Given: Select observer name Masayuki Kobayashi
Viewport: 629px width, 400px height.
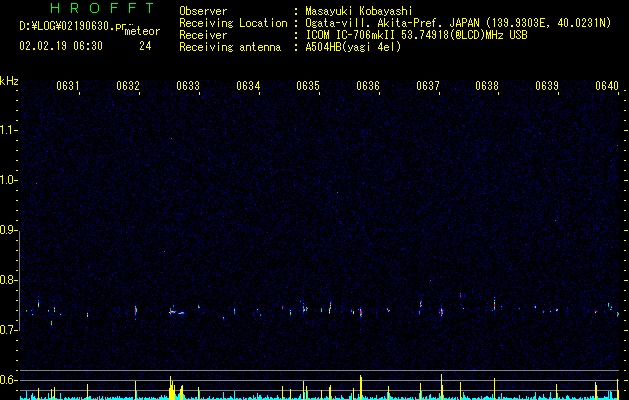Looking at the screenshot, I should (x=359, y=11).
